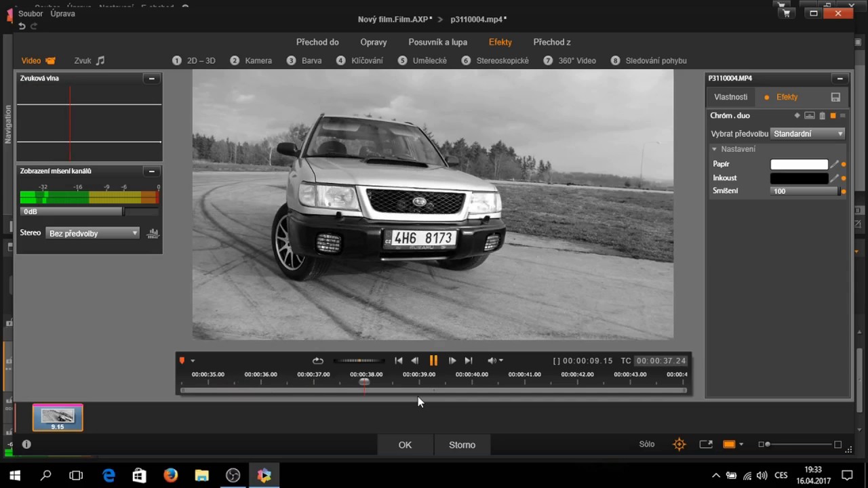The height and width of the screenshot is (488, 868).
Task: Collapse the Nastavení section
Action: [x=714, y=149]
